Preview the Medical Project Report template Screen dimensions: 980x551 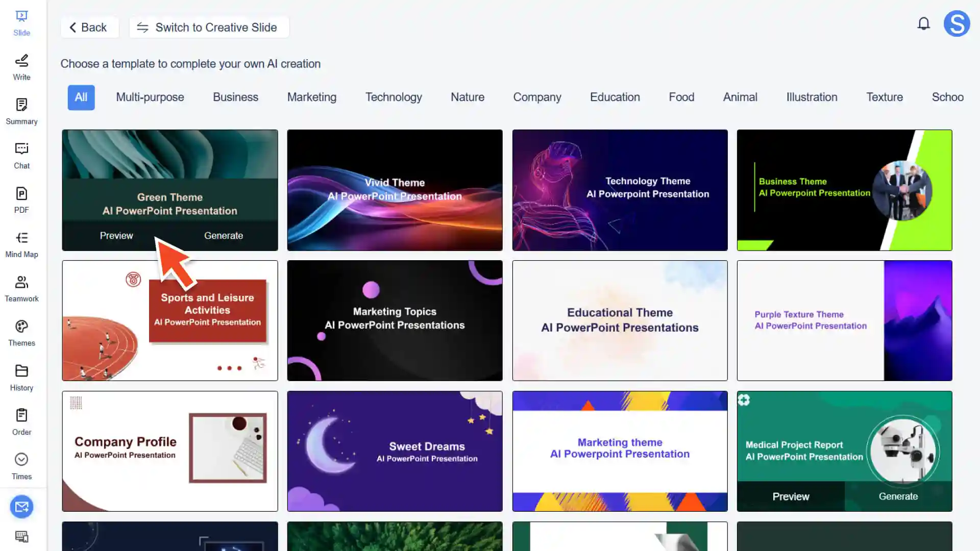791,496
